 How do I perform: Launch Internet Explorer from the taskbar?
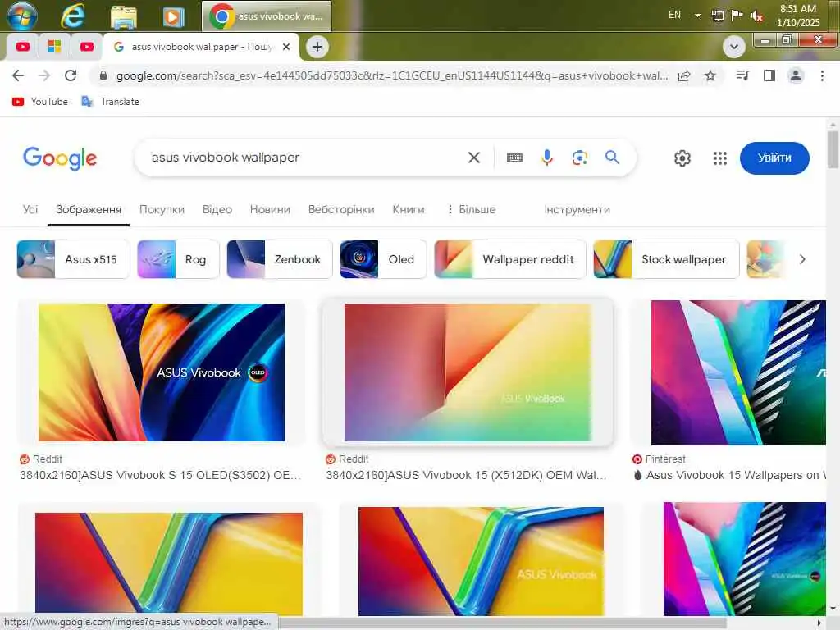tap(73, 16)
